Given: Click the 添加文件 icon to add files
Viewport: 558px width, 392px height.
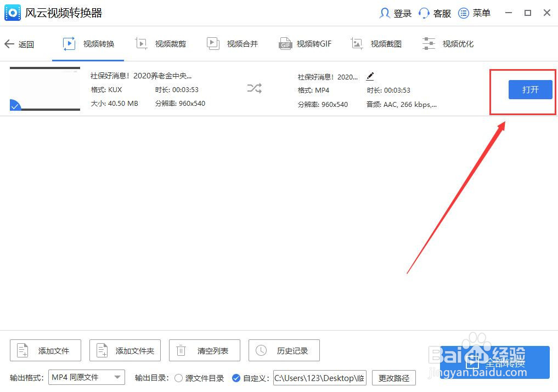Looking at the screenshot, I should point(22,350).
